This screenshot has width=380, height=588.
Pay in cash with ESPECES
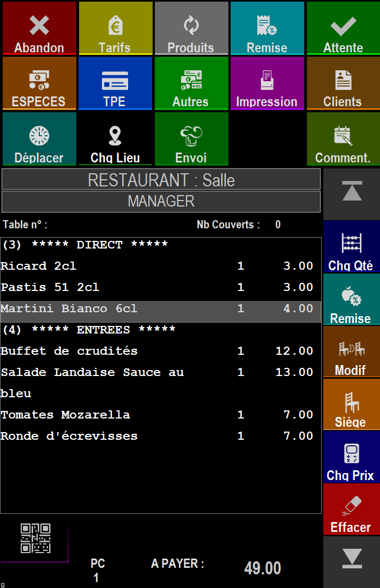tap(39, 83)
